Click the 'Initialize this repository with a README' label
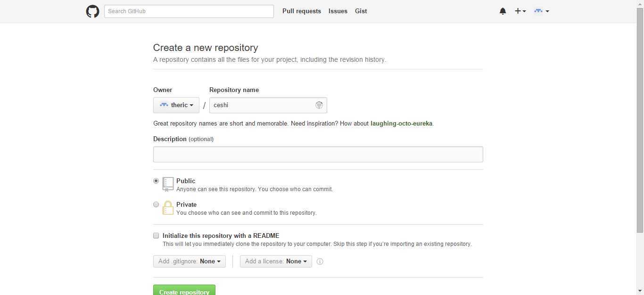The width and height of the screenshot is (644, 295). click(x=221, y=236)
